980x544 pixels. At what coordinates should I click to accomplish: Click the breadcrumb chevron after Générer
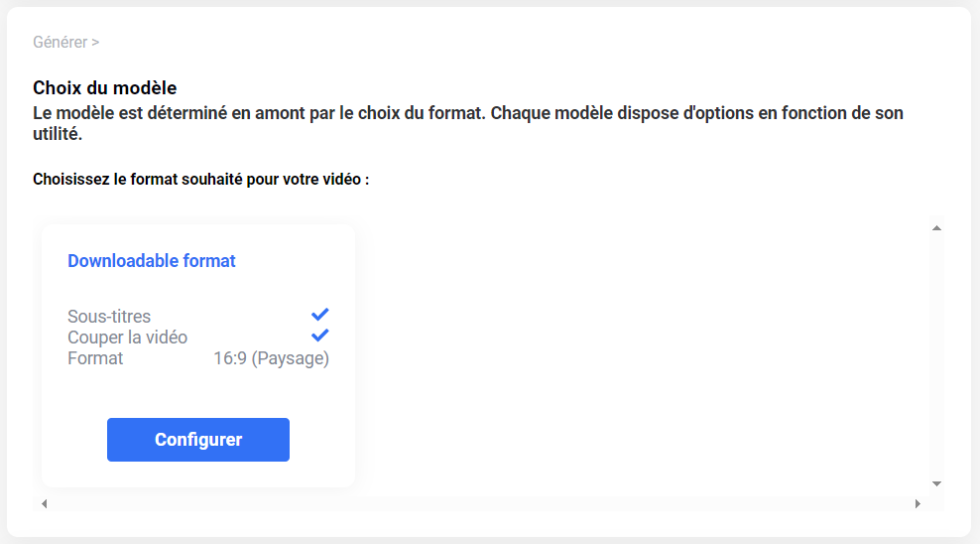click(x=95, y=42)
